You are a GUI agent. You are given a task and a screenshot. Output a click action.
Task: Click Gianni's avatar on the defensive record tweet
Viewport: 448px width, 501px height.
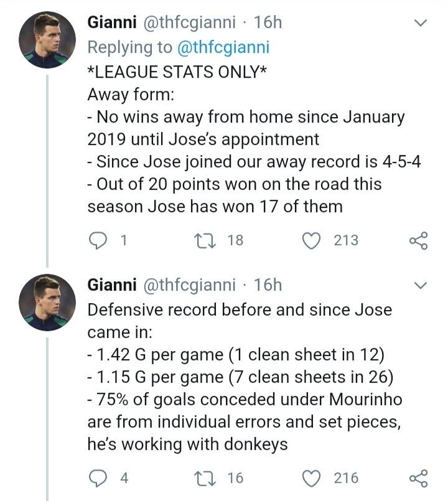[47, 303]
